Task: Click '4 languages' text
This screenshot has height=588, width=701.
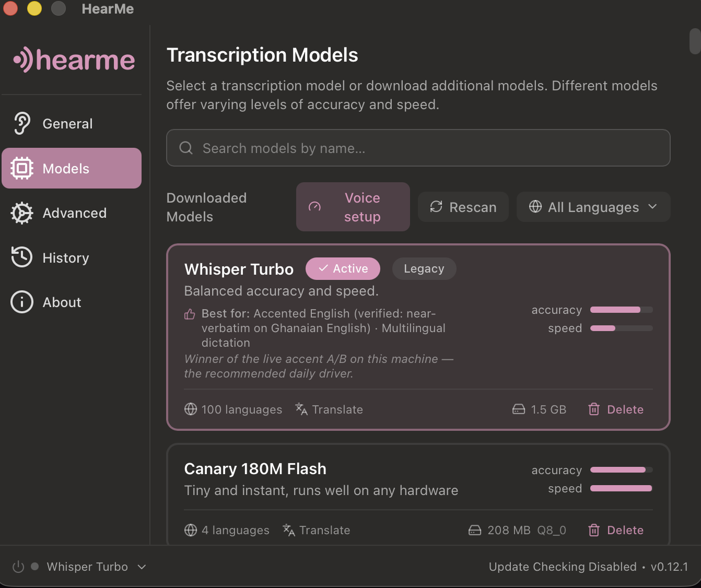Action: [x=236, y=530]
